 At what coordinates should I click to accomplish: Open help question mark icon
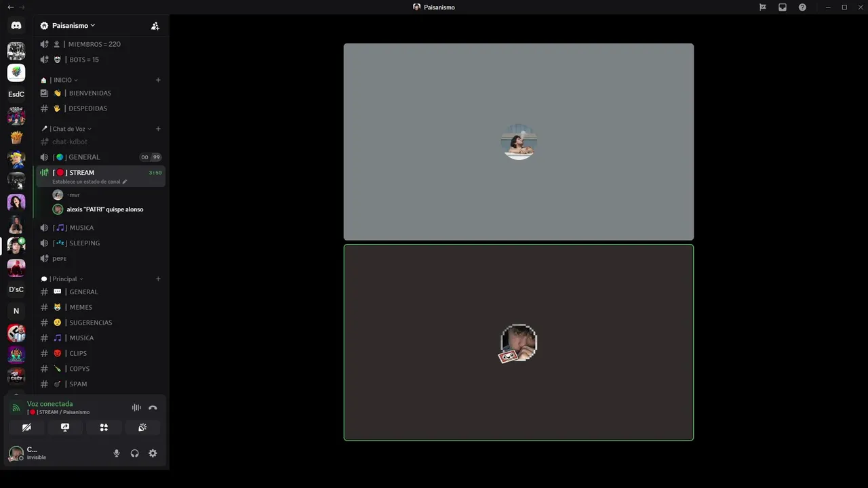point(802,7)
